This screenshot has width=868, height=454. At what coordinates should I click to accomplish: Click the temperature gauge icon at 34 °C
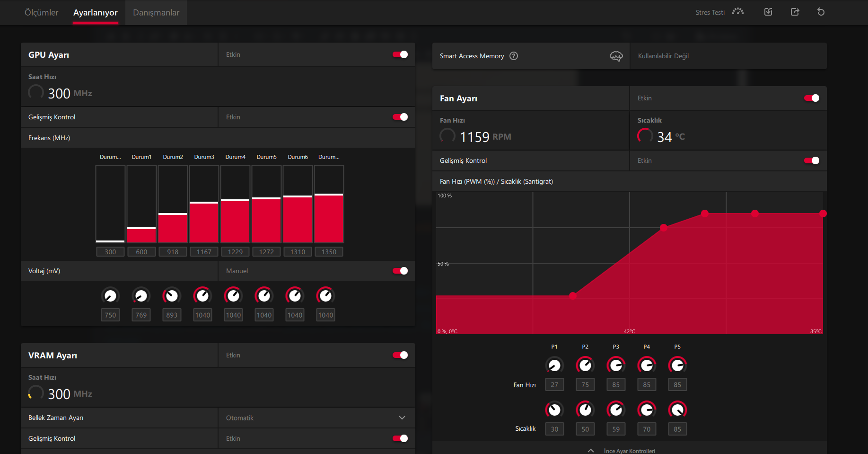(x=645, y=136)
